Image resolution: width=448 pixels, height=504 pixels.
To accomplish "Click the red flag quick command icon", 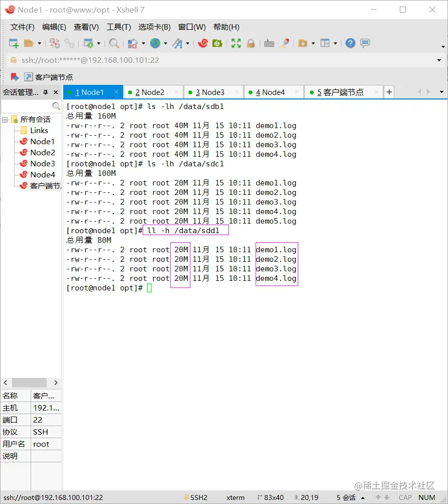I will pyautogui.click(x=15, y=77).
